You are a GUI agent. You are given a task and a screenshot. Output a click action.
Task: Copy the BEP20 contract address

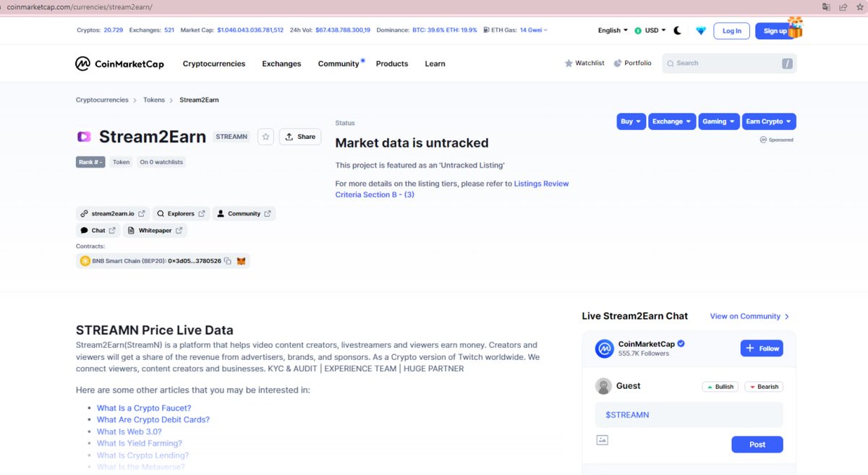click(x=227, y=261)
